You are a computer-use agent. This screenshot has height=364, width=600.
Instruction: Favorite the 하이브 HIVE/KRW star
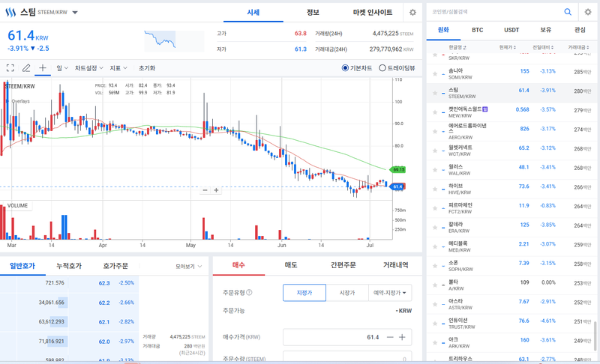(435, 189)
